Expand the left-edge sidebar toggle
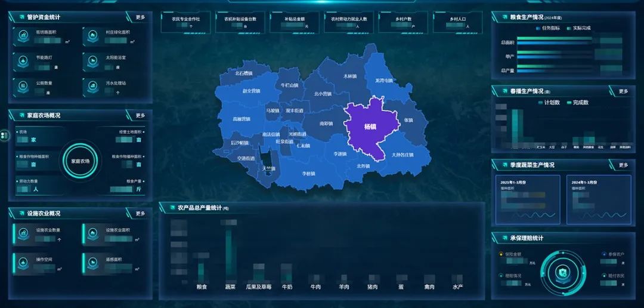Viewport: 644px width, 308px height. pos(4,136)
